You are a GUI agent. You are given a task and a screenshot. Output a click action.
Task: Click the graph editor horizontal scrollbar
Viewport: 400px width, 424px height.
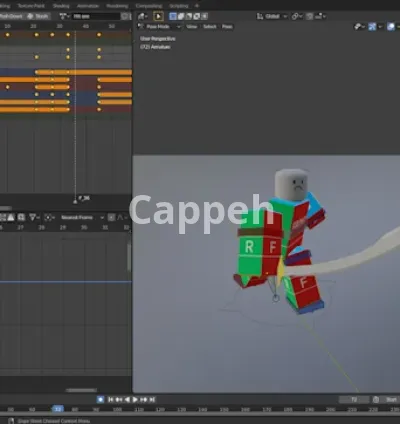(82, 390)
